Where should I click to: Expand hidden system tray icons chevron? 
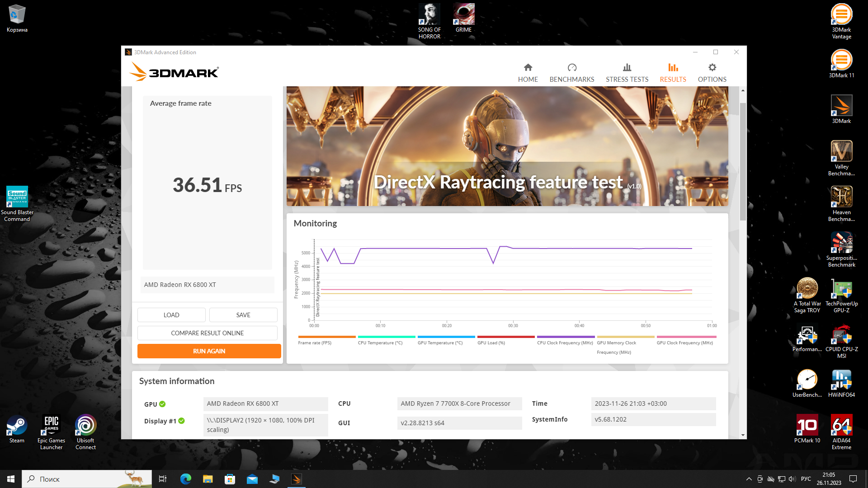click(749, 479)
